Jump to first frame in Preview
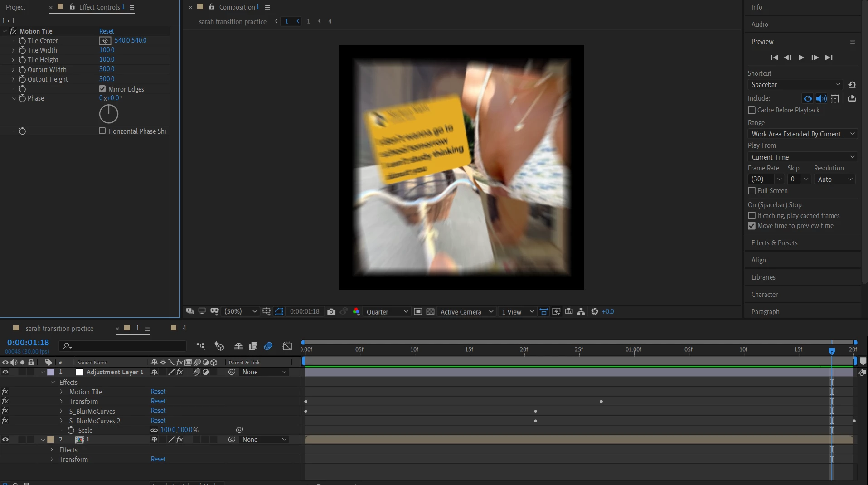 pyautogui.click(x=774, y=58)
